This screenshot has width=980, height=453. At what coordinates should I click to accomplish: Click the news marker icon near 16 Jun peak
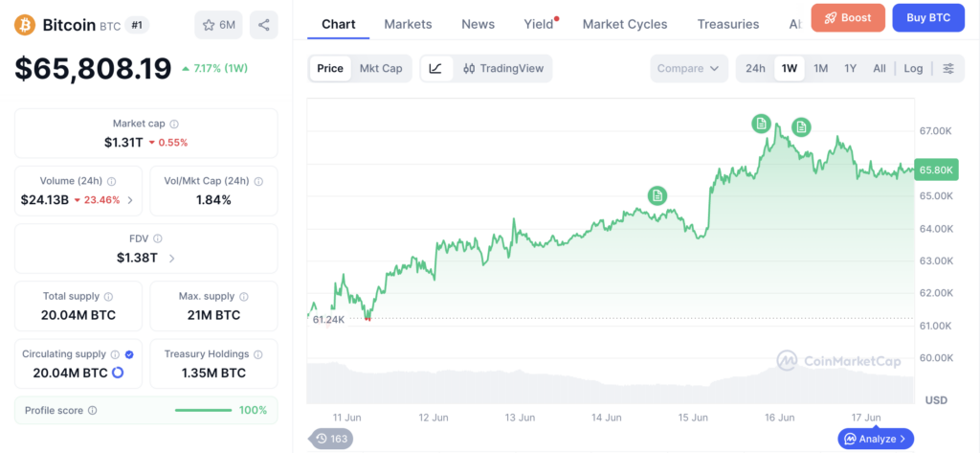click(x=761, y=124)
